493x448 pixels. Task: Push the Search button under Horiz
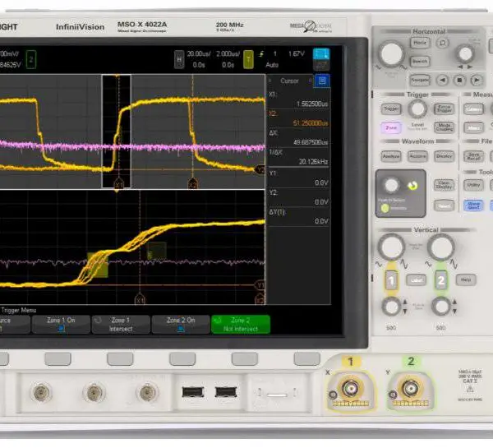tap(420, 61)
